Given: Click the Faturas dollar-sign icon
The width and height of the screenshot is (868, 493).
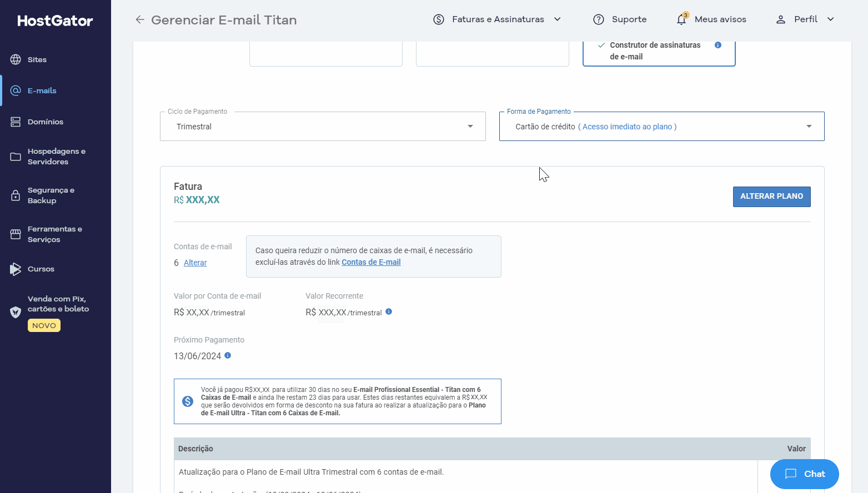Looking at the screenshot, I should [x=439, y=19].
